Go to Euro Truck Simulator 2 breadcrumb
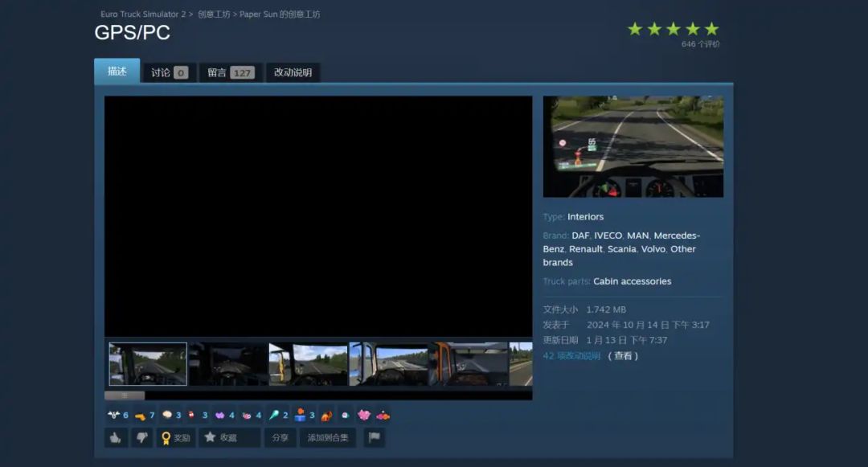The height and width of the screenshot is (467, 868). pyautogui.click(x=142, y=14)
